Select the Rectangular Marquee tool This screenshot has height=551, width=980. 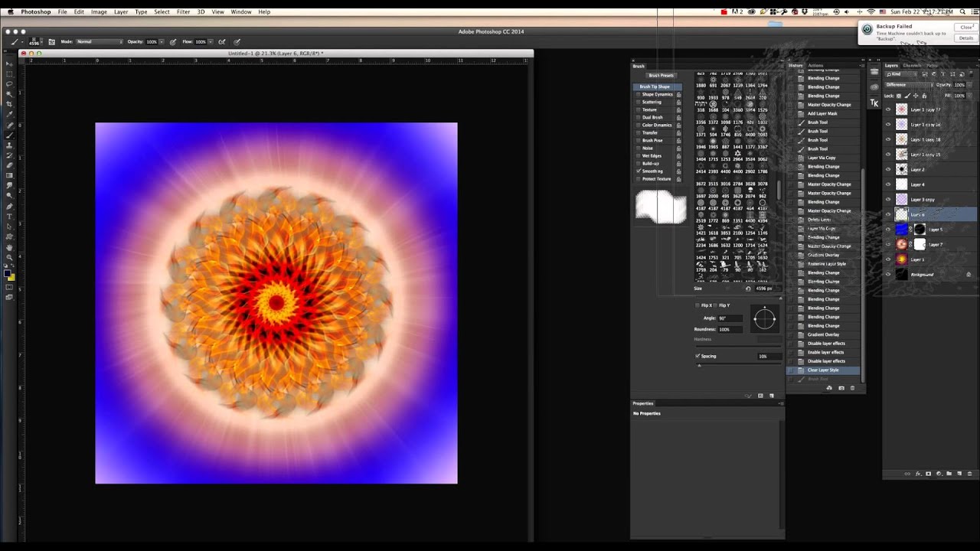point(10,75)
